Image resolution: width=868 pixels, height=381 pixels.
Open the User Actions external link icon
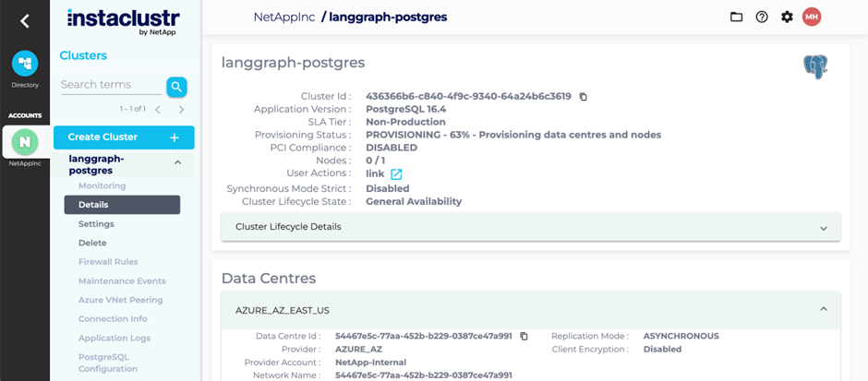(396, 174)
